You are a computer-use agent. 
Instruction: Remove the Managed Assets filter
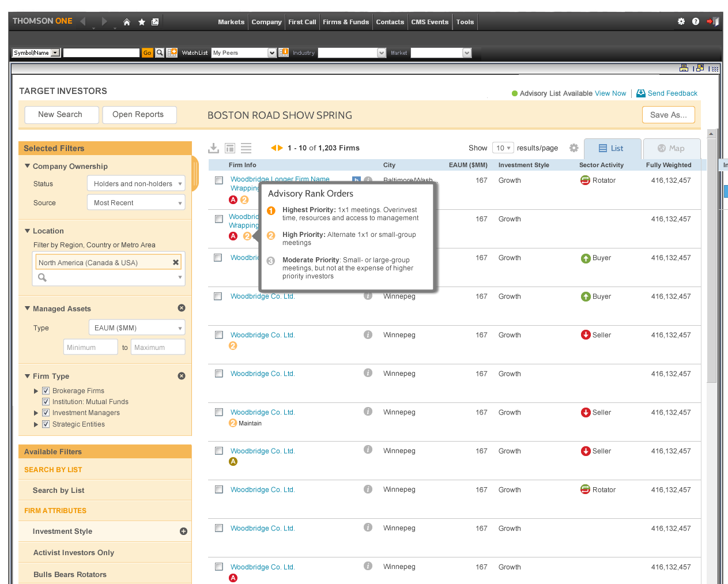pyautogui.click(x=182, y=308)
